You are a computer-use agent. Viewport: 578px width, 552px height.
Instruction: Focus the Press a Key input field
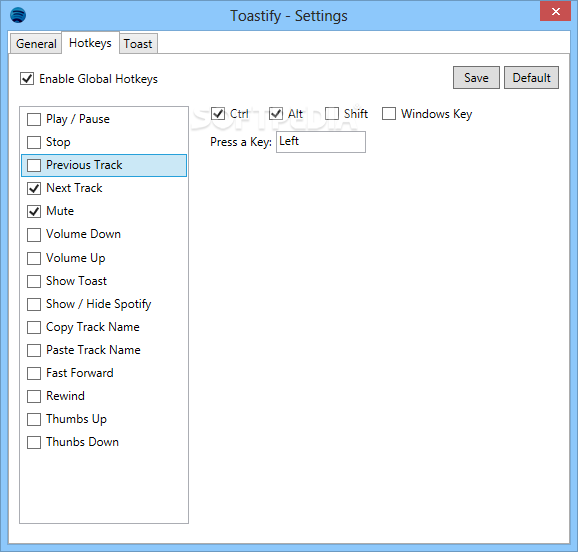(321, 142)
